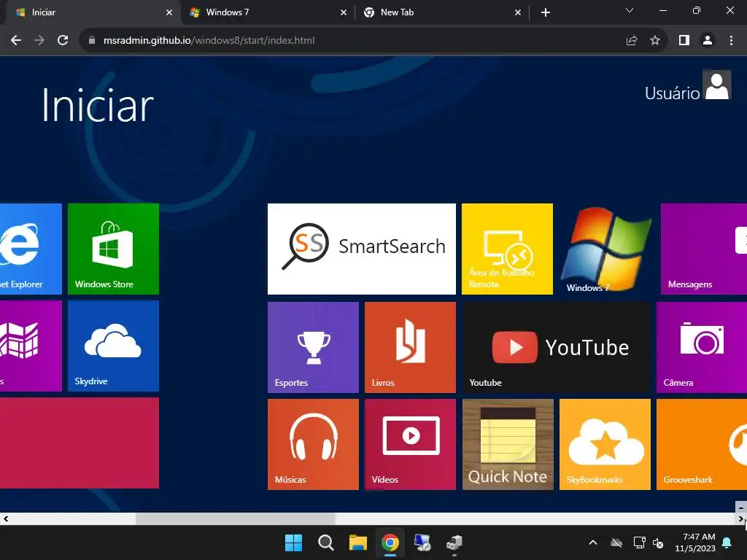Open the Chrome profile menu
Screen dimensions: 747x560
coord(708,41)
